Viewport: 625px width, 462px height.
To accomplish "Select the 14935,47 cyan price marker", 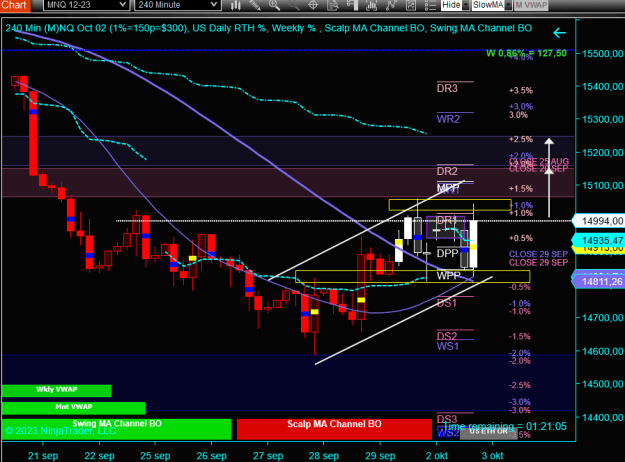I will pos(599,240).
